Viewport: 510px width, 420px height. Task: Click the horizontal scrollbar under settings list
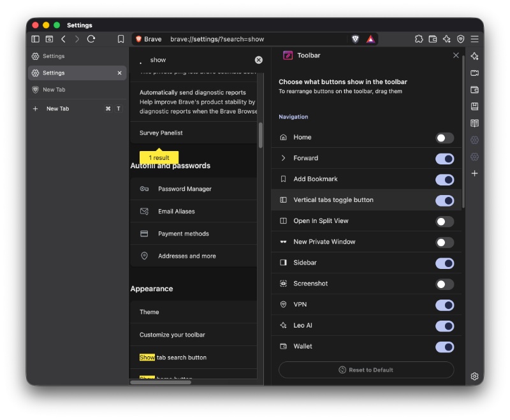click(161, 382)
